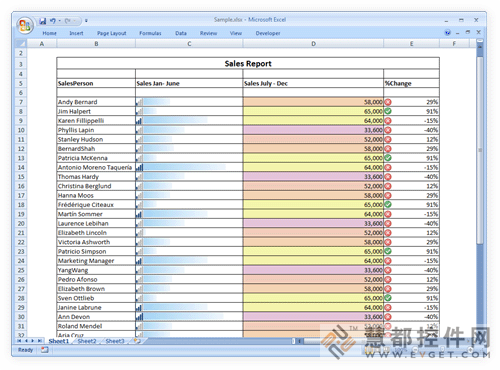Open the Formulas ribbon tab
The height and width of the screenshot is (370, 500).
150,33
